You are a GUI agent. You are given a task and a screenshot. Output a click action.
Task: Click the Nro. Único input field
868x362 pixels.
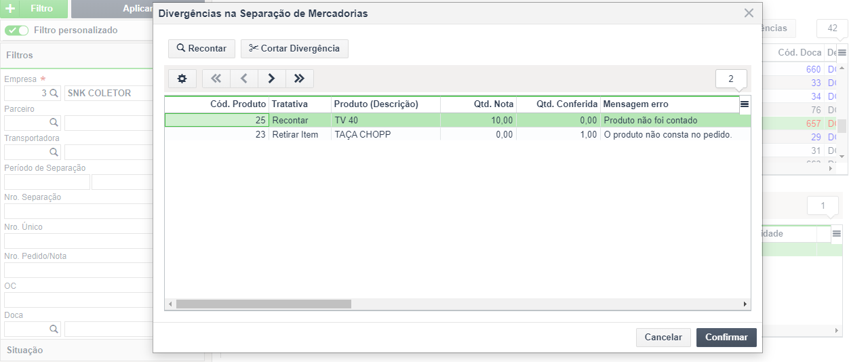tap(78, 241)
